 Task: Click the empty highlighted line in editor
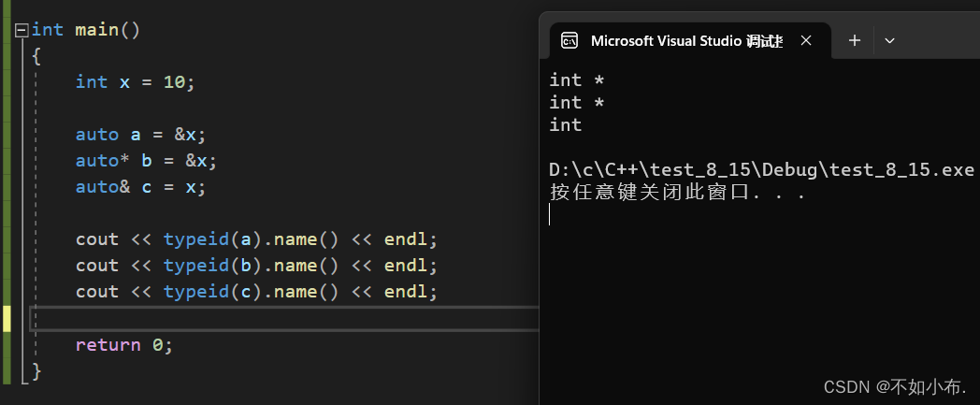[x=281, y=318]
